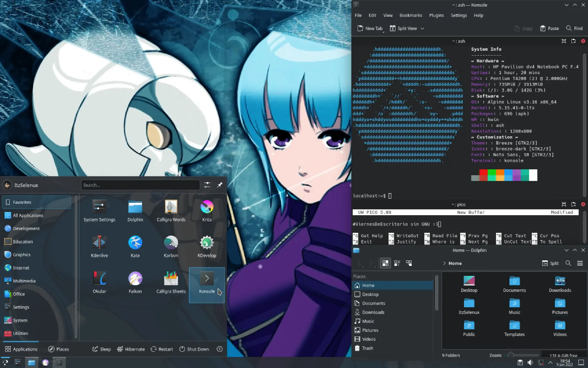Open the Multimedia category
588x368 pixels.
(37, 281)
